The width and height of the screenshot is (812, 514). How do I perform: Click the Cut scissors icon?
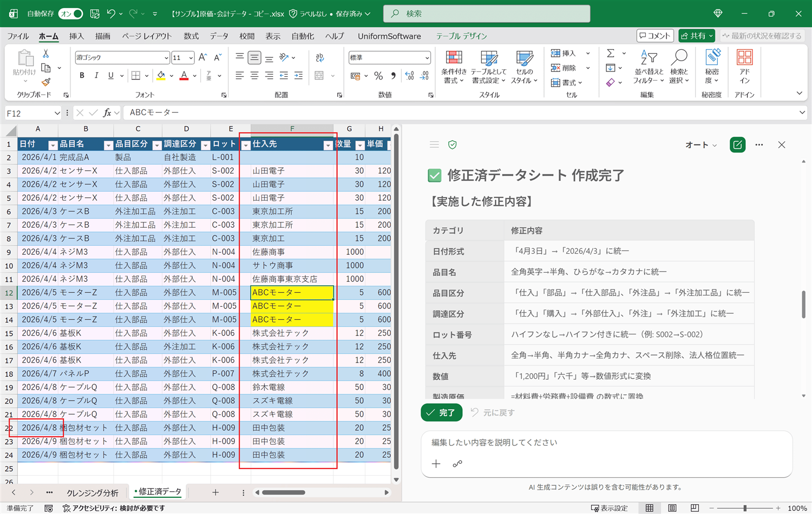pos(46,54)
